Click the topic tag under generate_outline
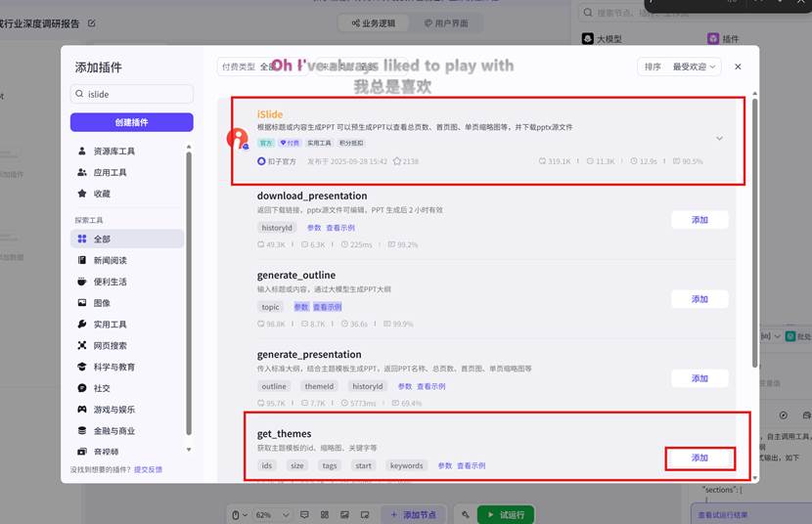This screenshot has height=524, width=812. (270, 307)
